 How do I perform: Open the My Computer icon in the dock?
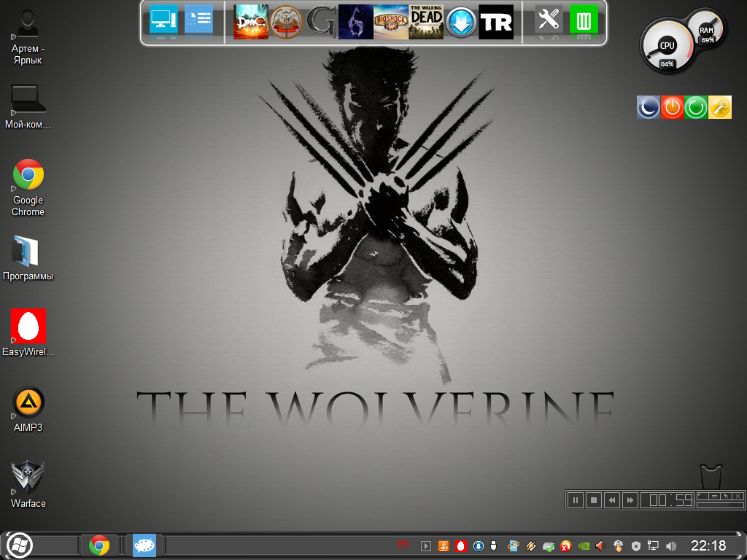click(163, 20)
